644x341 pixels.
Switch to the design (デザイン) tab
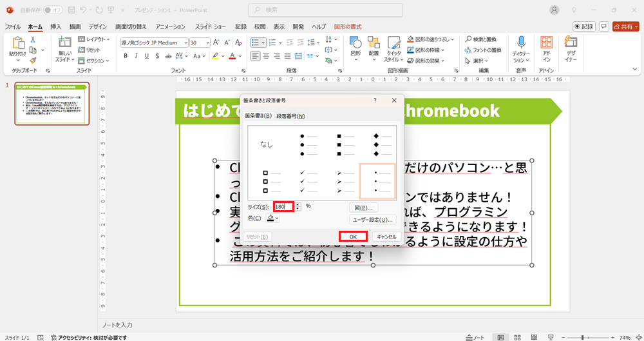97,26
